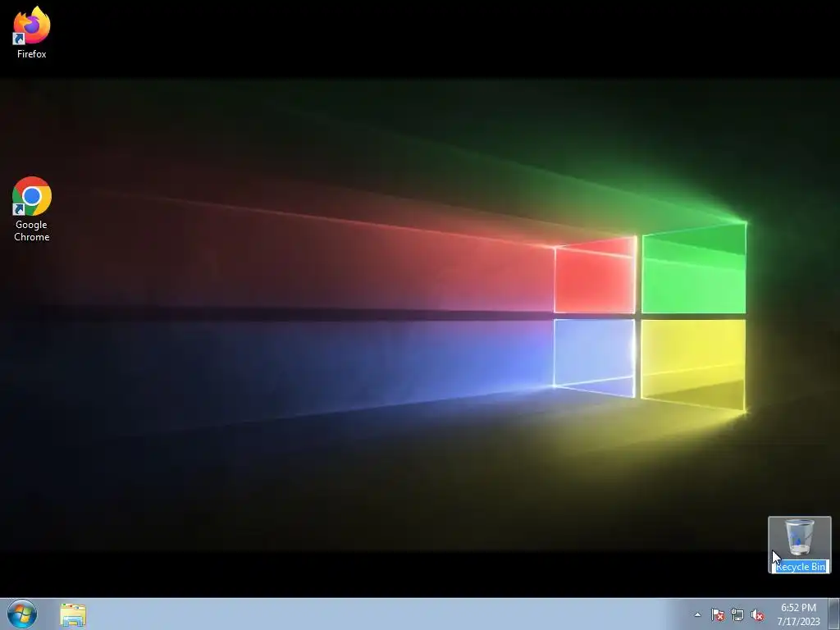The image size is (840, 630).
Task: Click the muted volume speaker icon
Action: pyautogui.click(x=757, y=614)
